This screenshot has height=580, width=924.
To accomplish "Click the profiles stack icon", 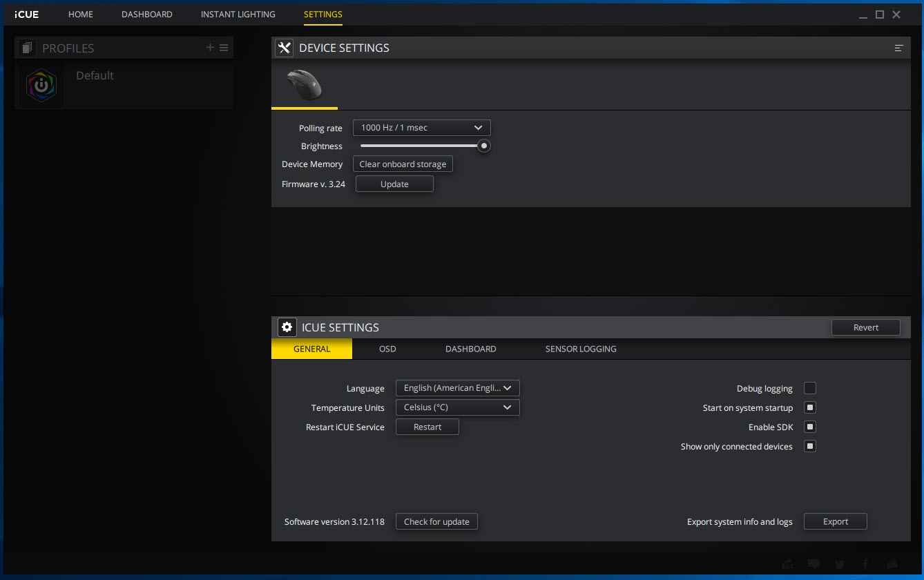I will pyautogui.click(x=27, y=48).
